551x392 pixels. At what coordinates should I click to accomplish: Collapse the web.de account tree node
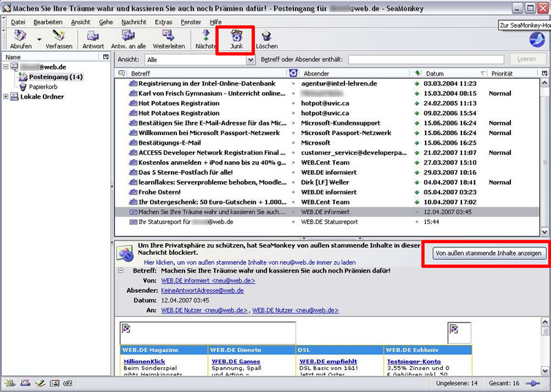[7, 67]
